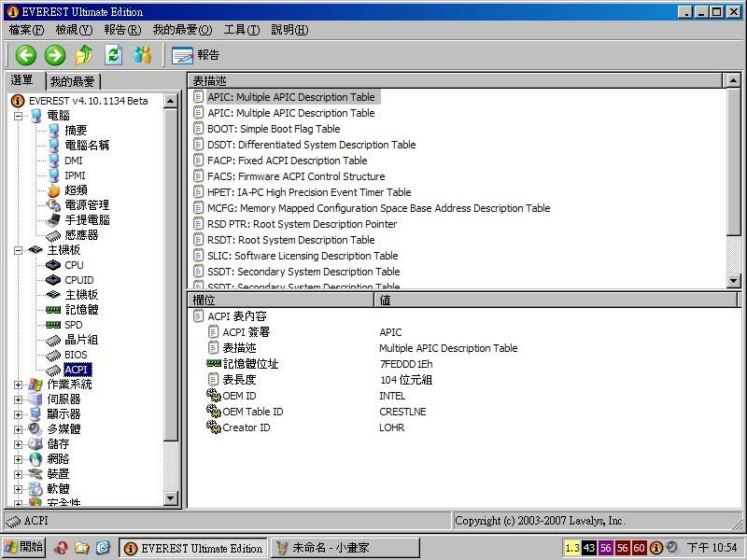Select the ACPI item in the tree
The height and width of the screenshot is (560, 747).
(x=77, y=370)
